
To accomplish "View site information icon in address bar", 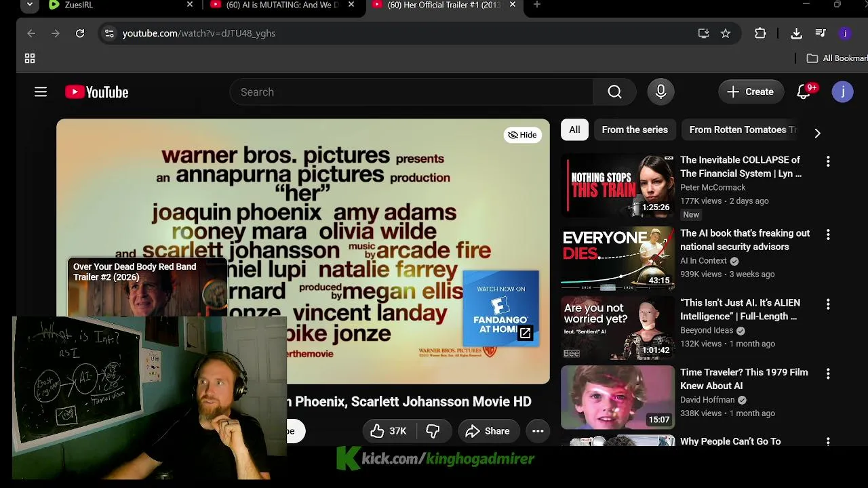I will [109, 33].
